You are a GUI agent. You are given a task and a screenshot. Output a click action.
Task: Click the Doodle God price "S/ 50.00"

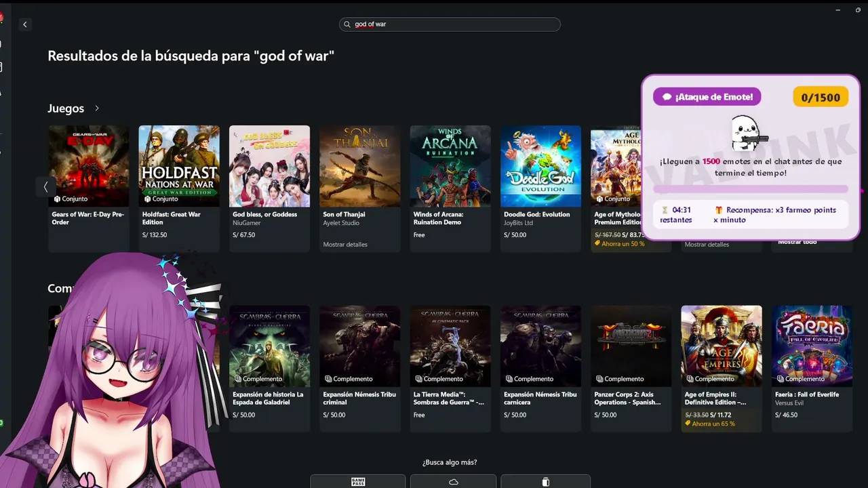point(515,235)
